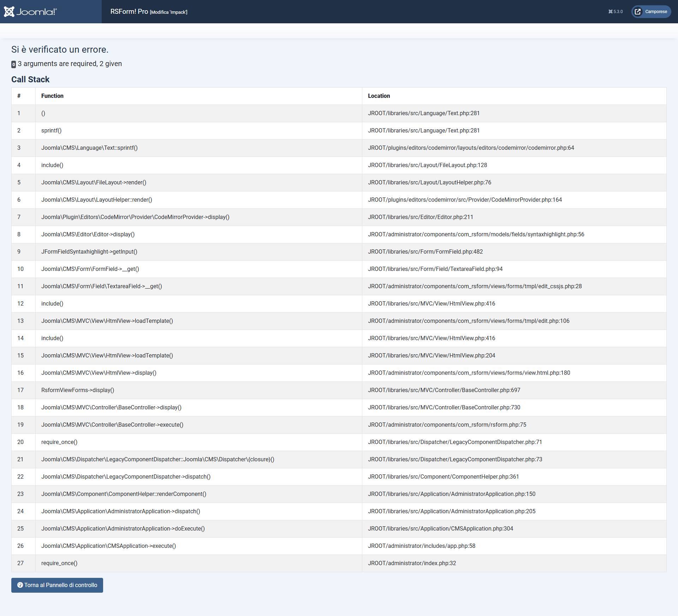Click the dashboard icon in Torna button
Viewport: 678px width, 616px height.
click(x=20, y=585)
